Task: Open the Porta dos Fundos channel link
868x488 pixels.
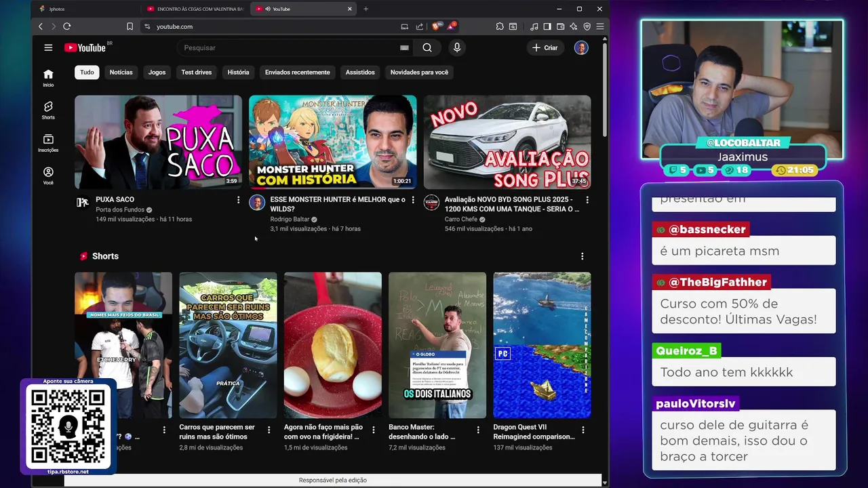Action: pyautogui.click(x=120, y=209)
